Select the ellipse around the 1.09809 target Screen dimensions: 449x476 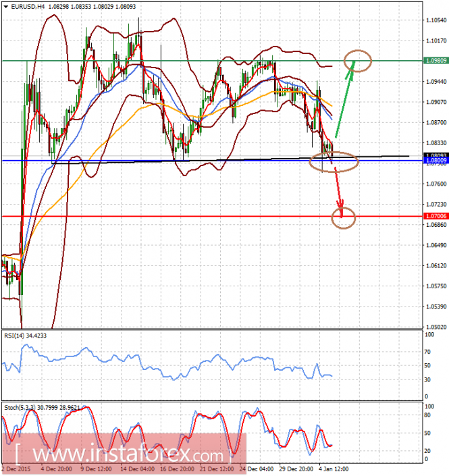[x=358, y=61]
